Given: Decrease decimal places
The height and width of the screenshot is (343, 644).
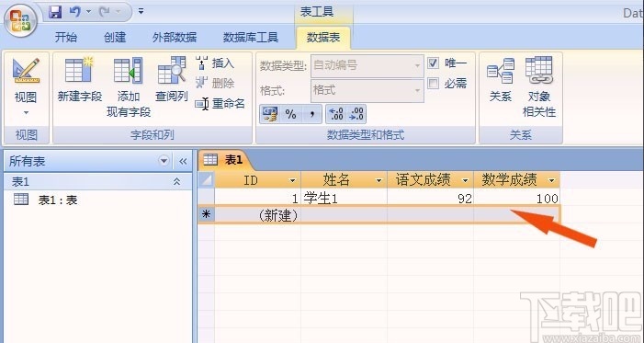Looking at the screenshot, I should (x=356, y=114).
